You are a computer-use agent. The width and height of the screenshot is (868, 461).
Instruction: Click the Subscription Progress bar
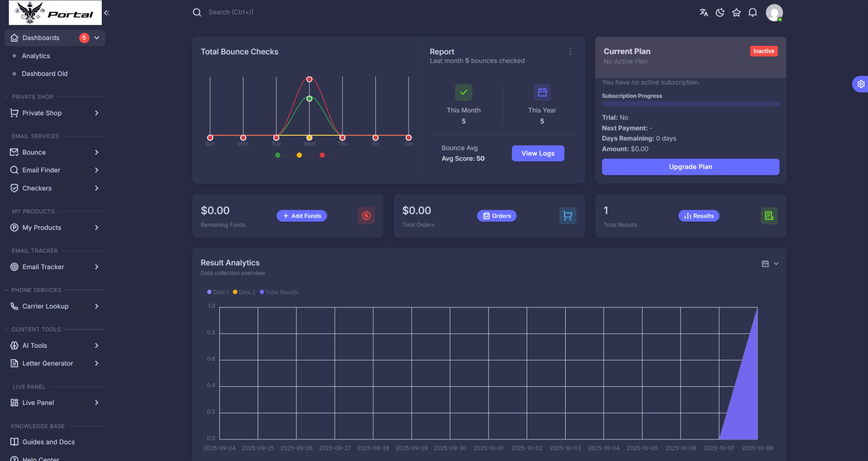690,104
